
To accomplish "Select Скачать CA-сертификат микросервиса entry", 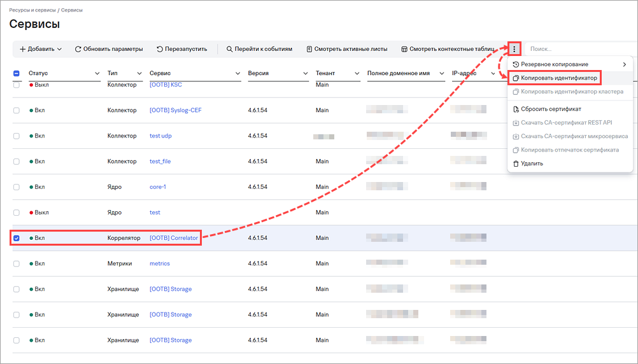I will (570, 136).
